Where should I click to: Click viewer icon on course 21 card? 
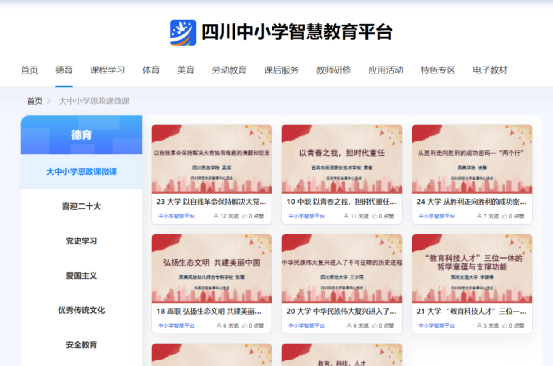point(479,325)
